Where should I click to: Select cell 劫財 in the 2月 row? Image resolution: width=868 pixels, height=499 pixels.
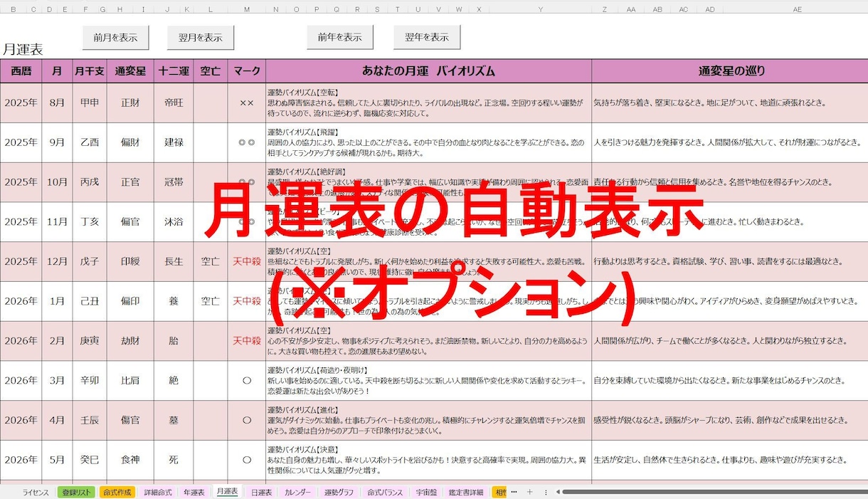(130, 341)
